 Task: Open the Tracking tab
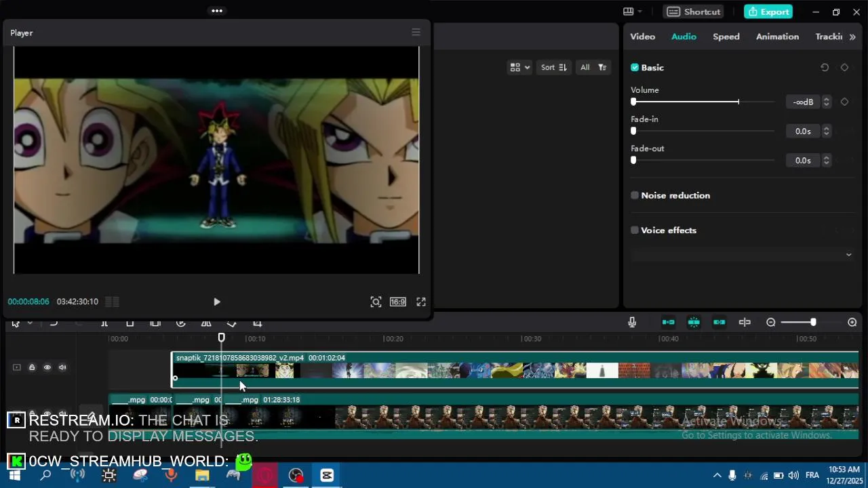[x=829, y=37]
